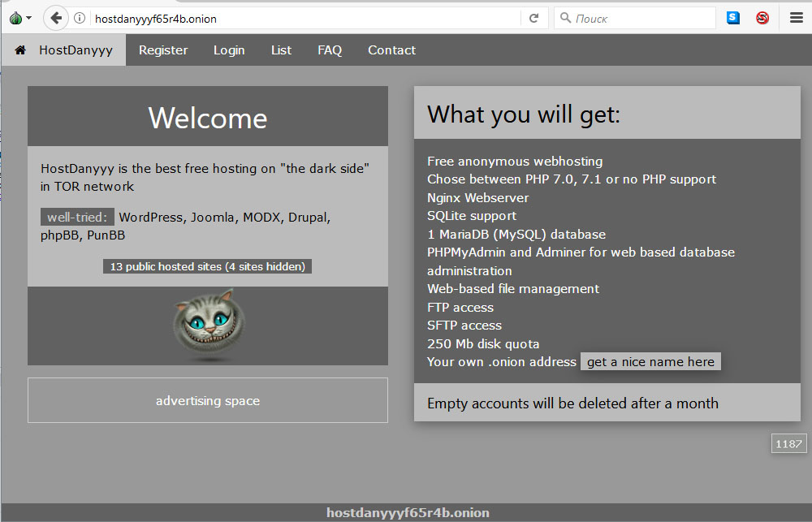The image size is (812, 522).
Task: Switch to the Login page
Action: (x=229, y=50)
